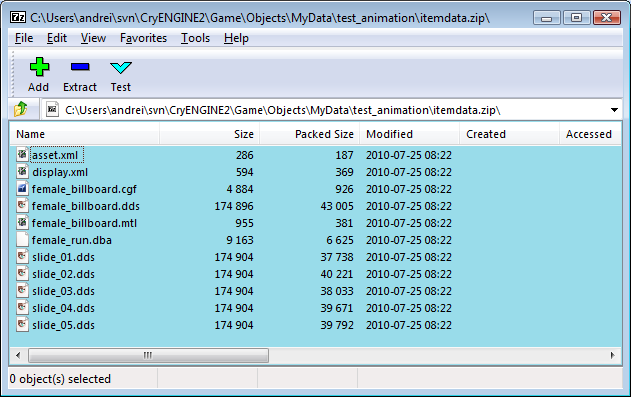Click file icon next to display.xml
This screenshot has width=631, height=397.
(23, 171)
